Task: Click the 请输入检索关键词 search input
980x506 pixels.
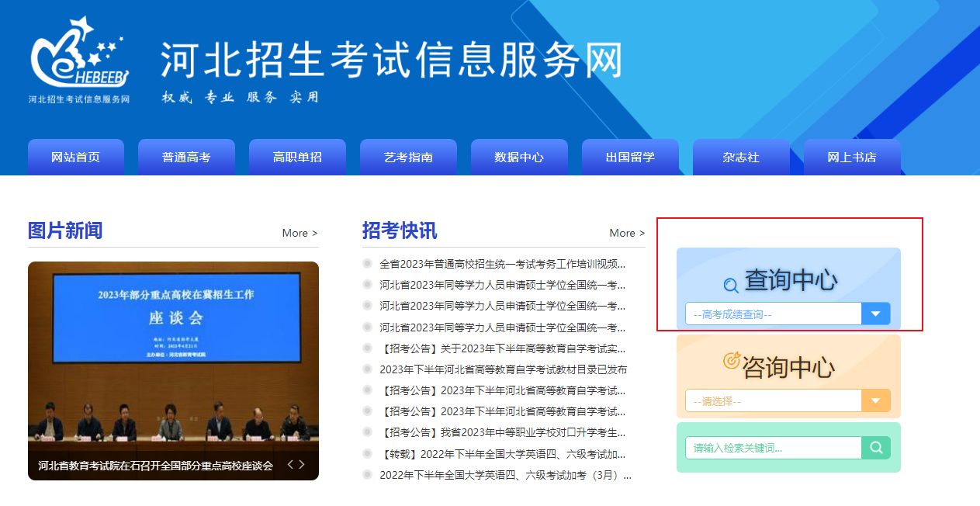Action: click(774, 448)
